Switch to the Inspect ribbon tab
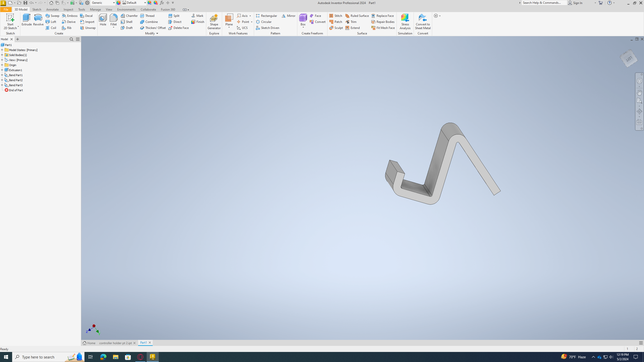 coord(68,9)
